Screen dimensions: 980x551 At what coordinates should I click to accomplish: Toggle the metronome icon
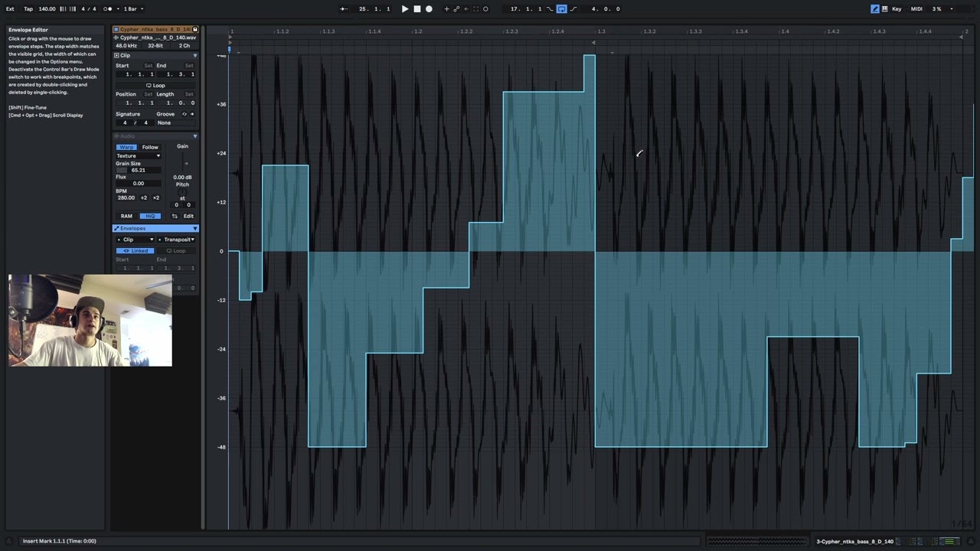[x=109, y=9]
